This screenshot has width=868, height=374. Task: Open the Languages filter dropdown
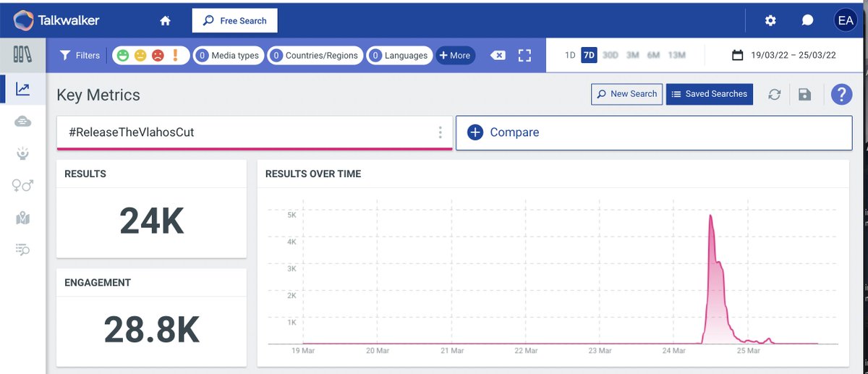click(399, 55)
